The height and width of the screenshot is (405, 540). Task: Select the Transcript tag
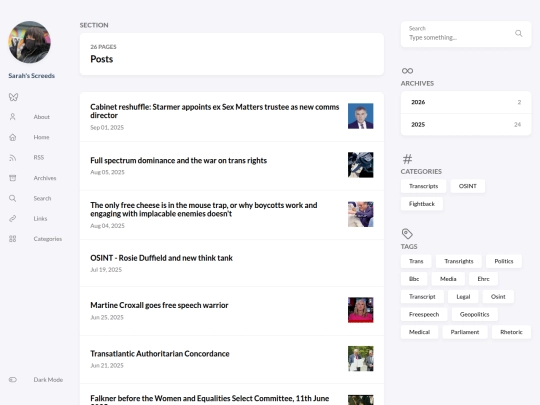tap(422, 297)
